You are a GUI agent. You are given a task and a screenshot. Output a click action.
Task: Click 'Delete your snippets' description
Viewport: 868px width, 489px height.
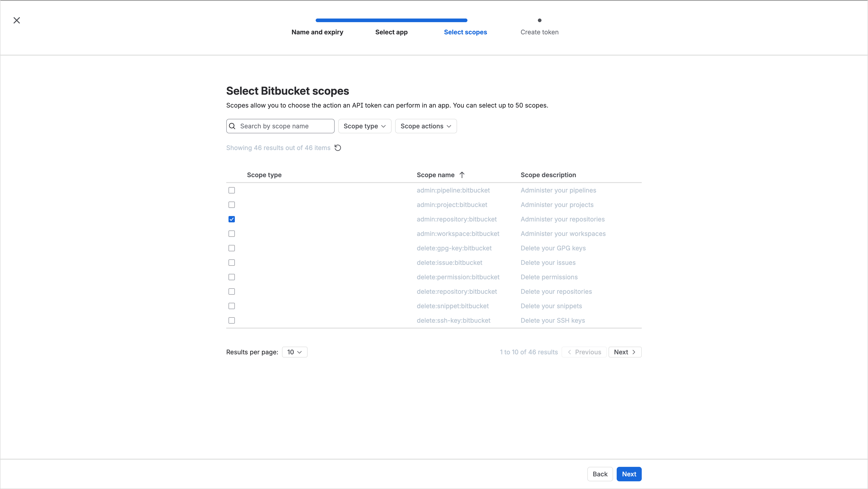point(551,306)
